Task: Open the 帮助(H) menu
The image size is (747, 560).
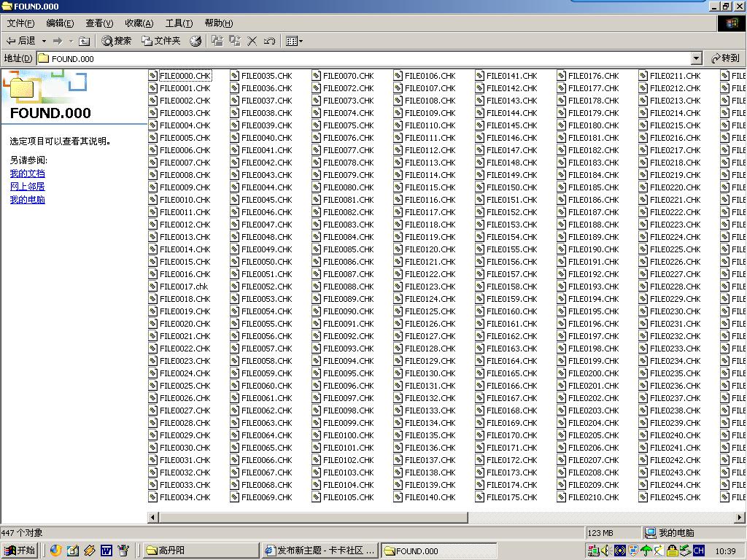Action: 219,23
